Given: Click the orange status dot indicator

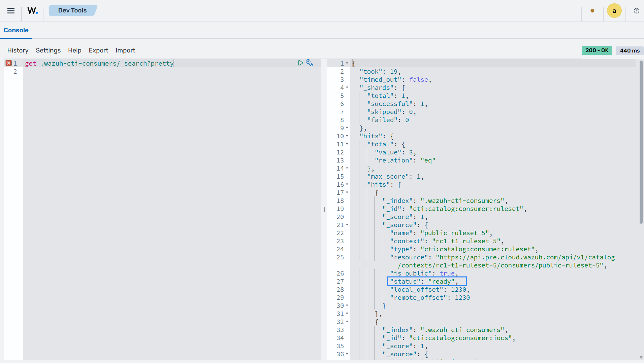Looking at the screenshot, I should (592, 11).
